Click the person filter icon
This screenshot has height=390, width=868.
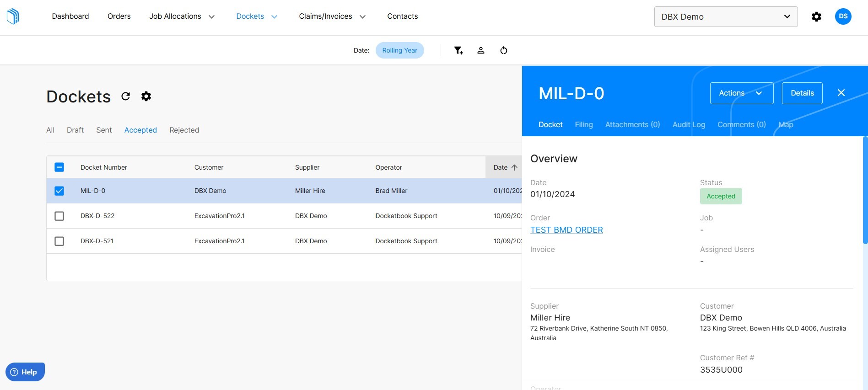coord(480,50)
